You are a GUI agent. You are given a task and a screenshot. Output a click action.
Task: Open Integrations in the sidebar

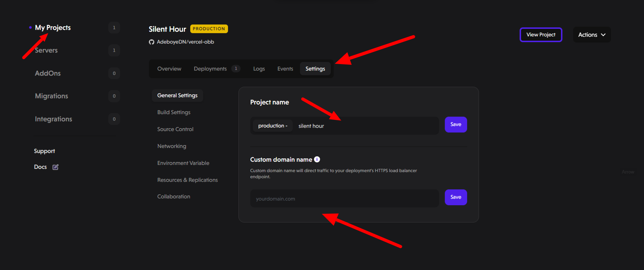pyautogui.click(x=54, y=119)
